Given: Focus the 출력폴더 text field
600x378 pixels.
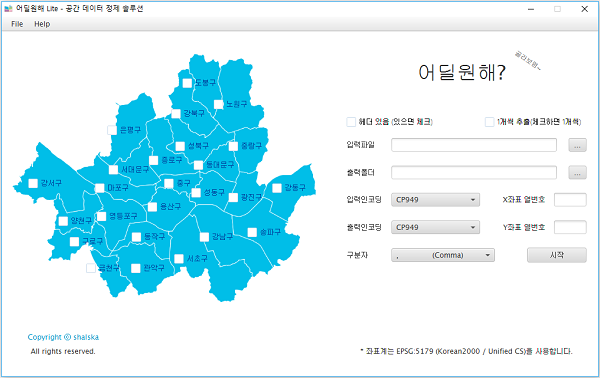Looking at the screenshot, I should [474, 173].
